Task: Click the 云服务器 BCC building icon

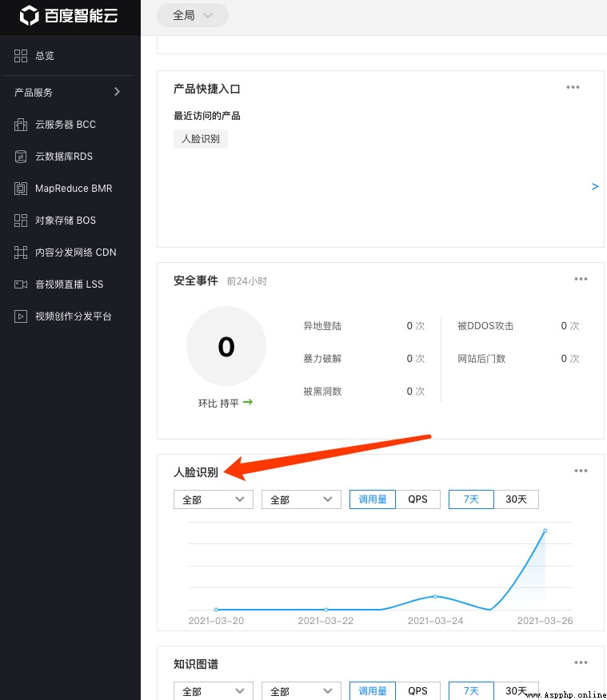Action: click(x=21, y=125)
